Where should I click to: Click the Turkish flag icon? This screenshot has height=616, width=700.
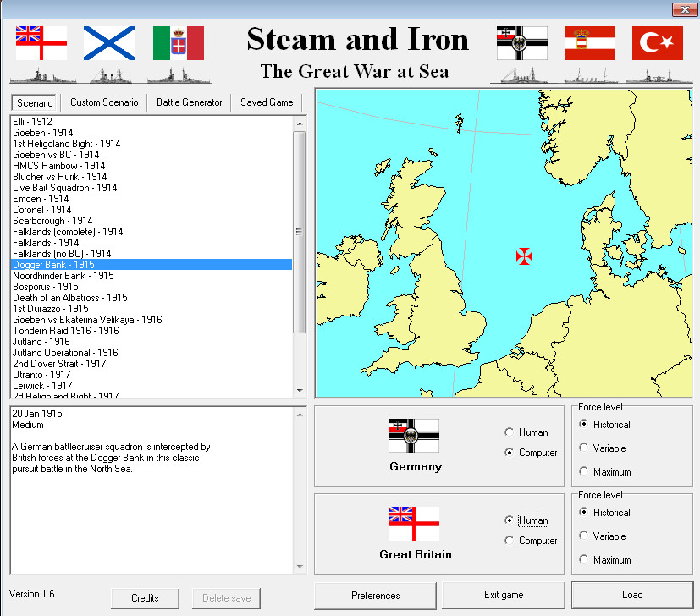pyautogui.click(x=657, y=43)
